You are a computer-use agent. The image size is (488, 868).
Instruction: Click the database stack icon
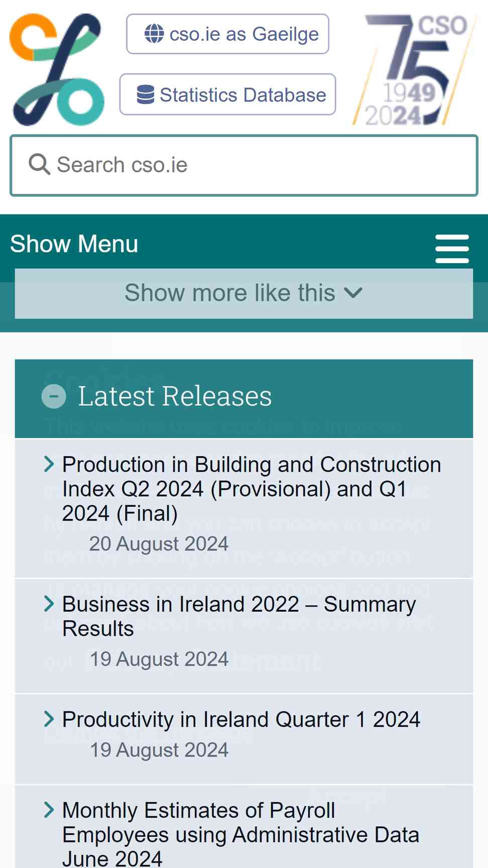[x=146, y=94]
